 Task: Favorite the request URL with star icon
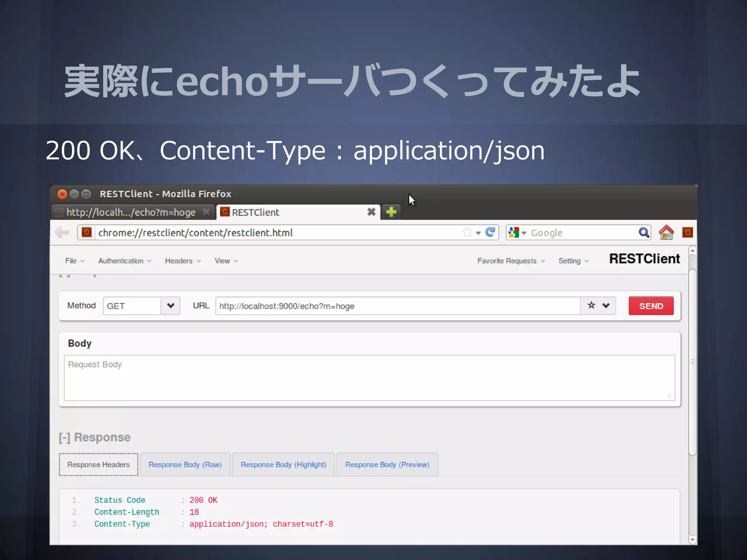click(591, 305)
